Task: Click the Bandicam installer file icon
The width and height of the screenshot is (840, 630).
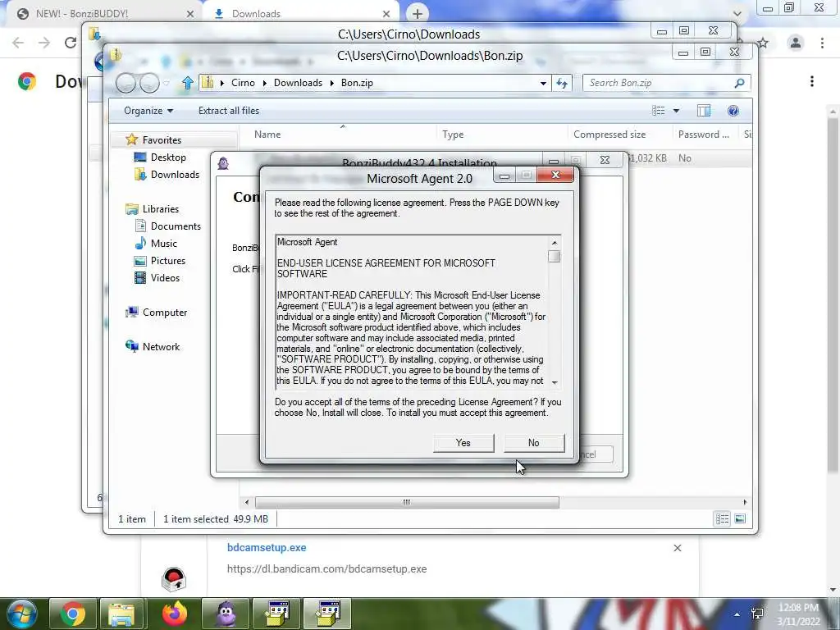Action: [x=174, y=579]
